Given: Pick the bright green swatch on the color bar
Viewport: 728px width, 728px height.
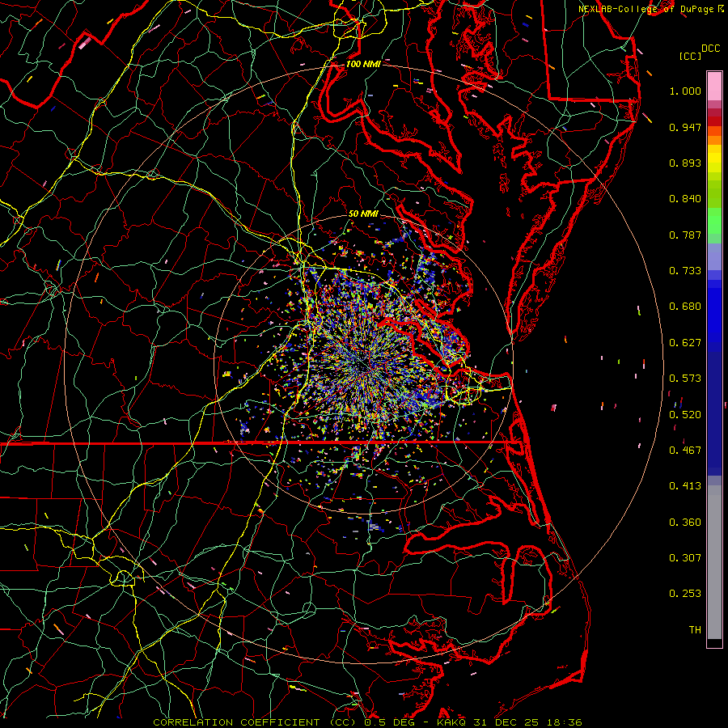Looking at the screenshot, I should pos(714,221).
